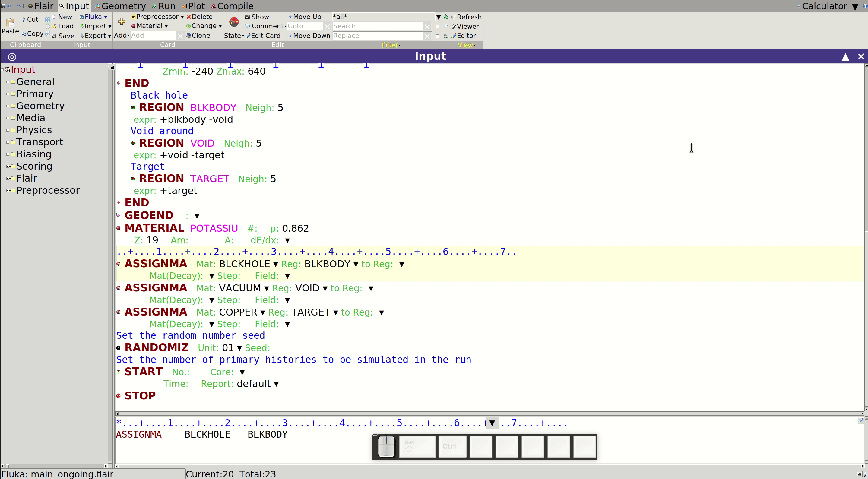Click into the Search input field
This screenshot has height=479, width=868.
(x=377, y=26)
